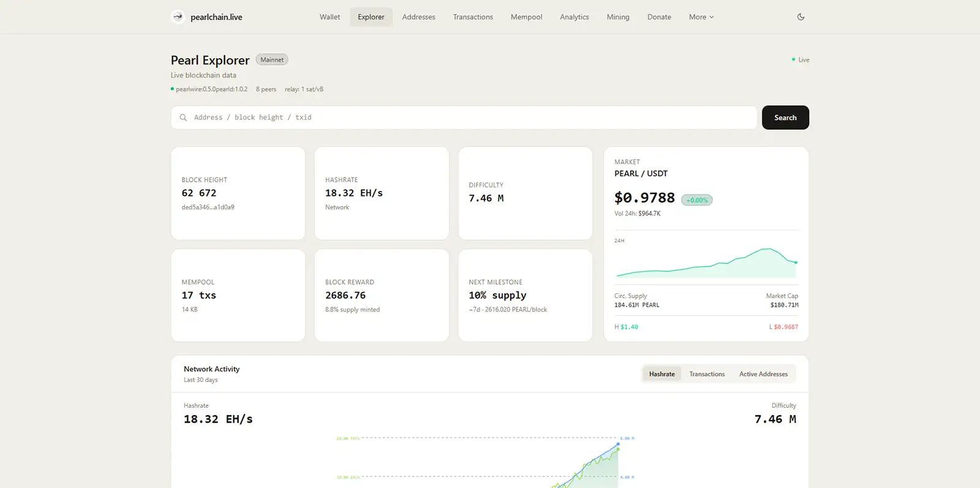Click Circ. Supply 184.61M PEARL value
This screenshot has height=488, width=980.
tap(637, 305)
